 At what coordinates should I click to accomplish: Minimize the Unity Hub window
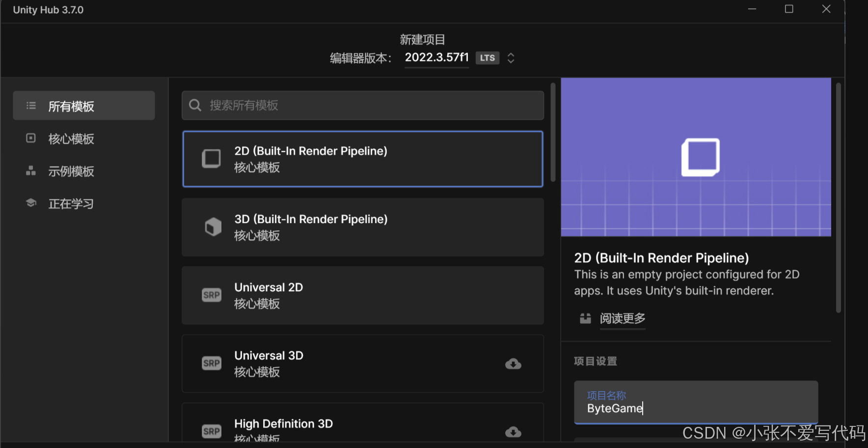pos(752,9)
